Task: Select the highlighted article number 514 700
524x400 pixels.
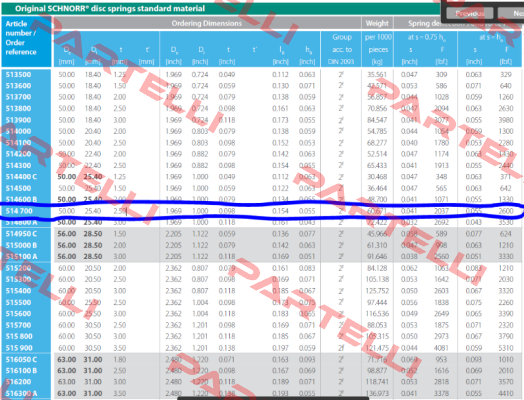Action: point(19,211)
